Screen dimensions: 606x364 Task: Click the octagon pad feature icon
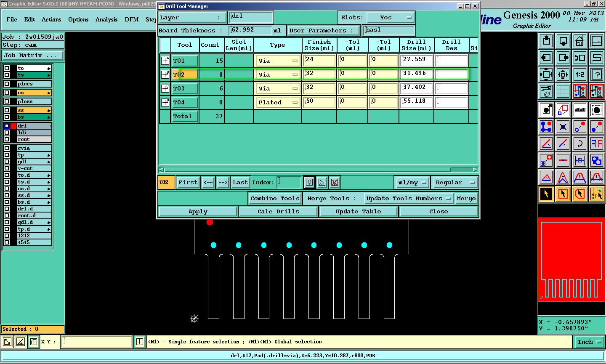596,110
